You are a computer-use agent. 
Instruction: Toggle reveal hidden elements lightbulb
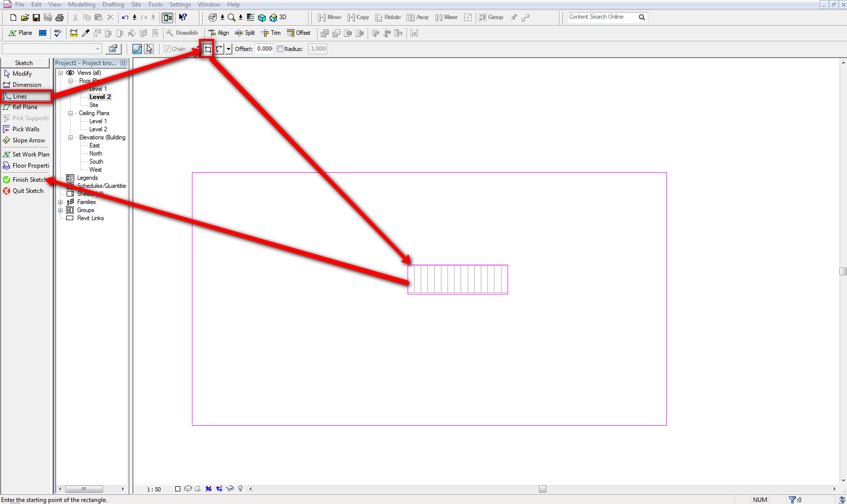click(240, 489)
